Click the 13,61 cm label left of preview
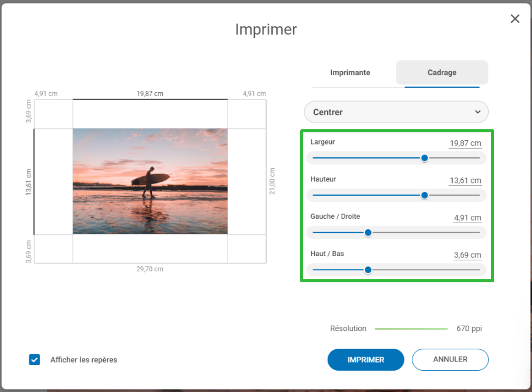Viewport: 532px width, 392px height. coord(29,182)
